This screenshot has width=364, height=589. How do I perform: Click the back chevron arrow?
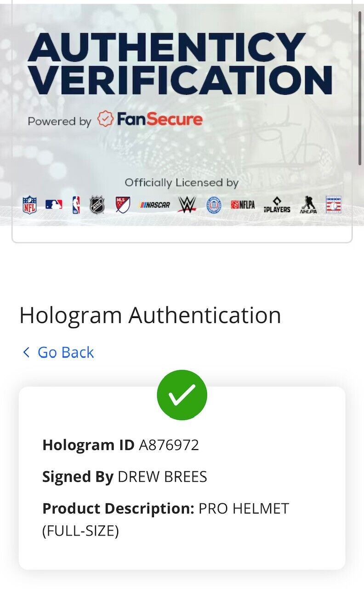coord(26,352)
